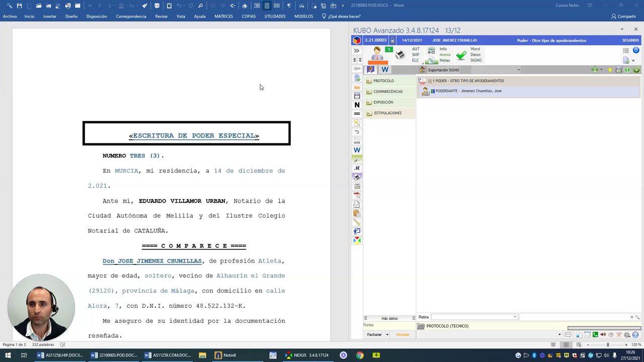
Task: Open the Retira combo box
Action: tap(474, 317)
